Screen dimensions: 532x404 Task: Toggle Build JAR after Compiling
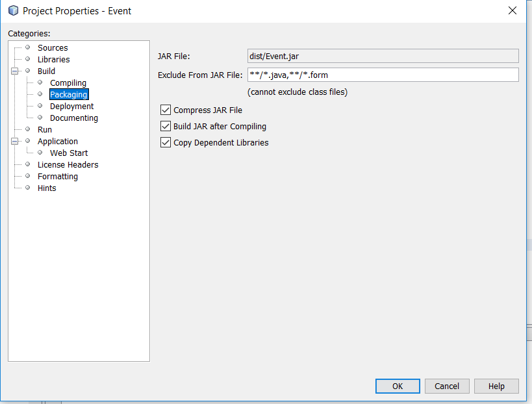[166, 126]
